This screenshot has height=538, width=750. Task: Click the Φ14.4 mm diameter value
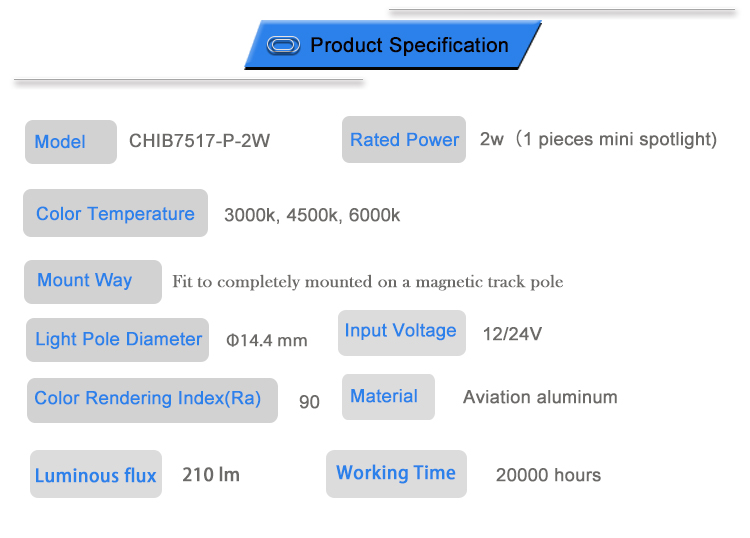[267, 341]
